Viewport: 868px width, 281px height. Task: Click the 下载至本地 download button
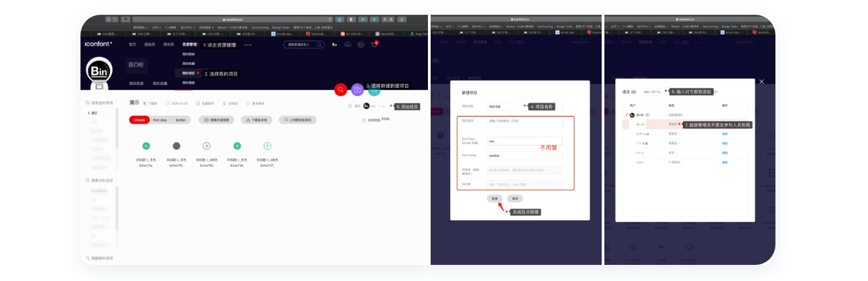tap(257, 119)
